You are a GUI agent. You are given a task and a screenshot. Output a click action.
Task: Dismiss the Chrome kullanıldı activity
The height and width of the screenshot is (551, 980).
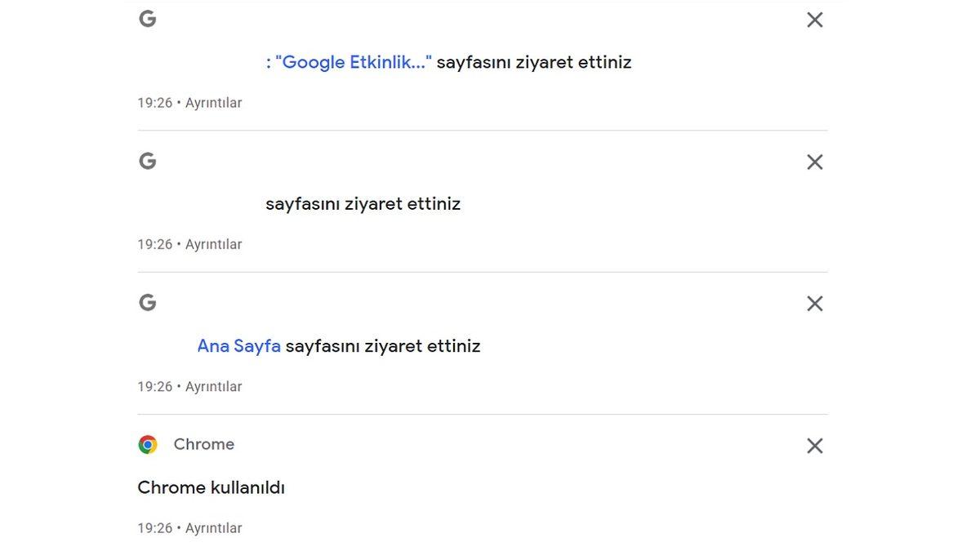tap(814, 446)
